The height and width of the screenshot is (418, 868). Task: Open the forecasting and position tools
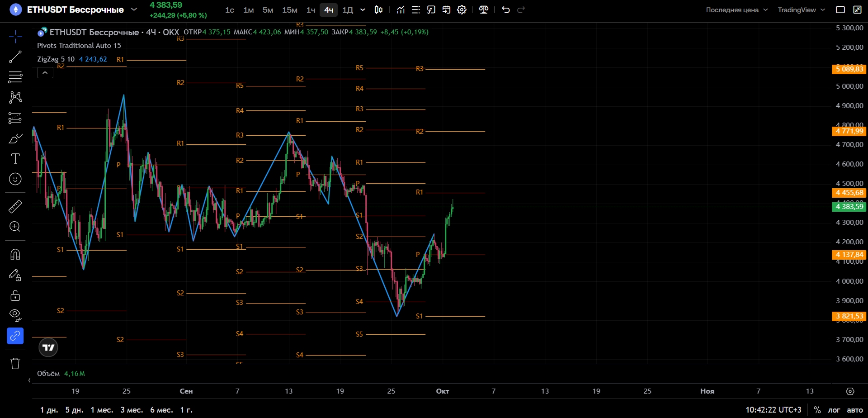(15, 118)
